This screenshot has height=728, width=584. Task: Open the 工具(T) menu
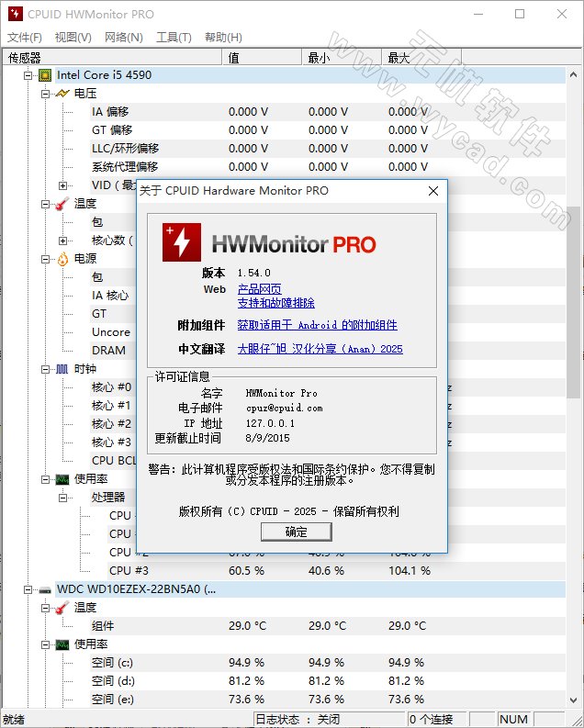point(174,37)
